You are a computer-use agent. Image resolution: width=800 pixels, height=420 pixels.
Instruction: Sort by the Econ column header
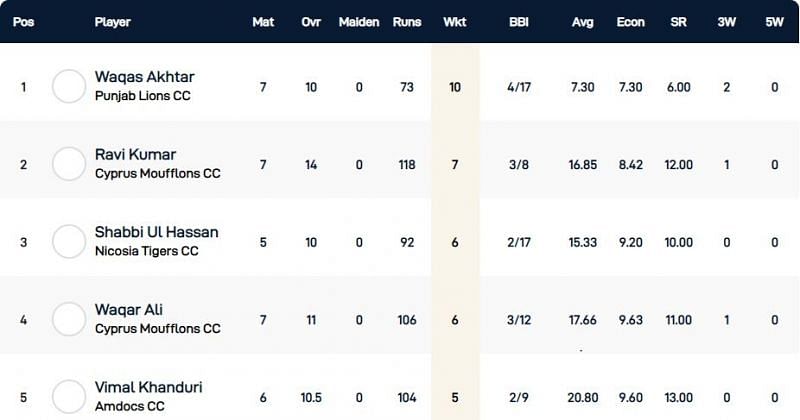coord(630,22)
